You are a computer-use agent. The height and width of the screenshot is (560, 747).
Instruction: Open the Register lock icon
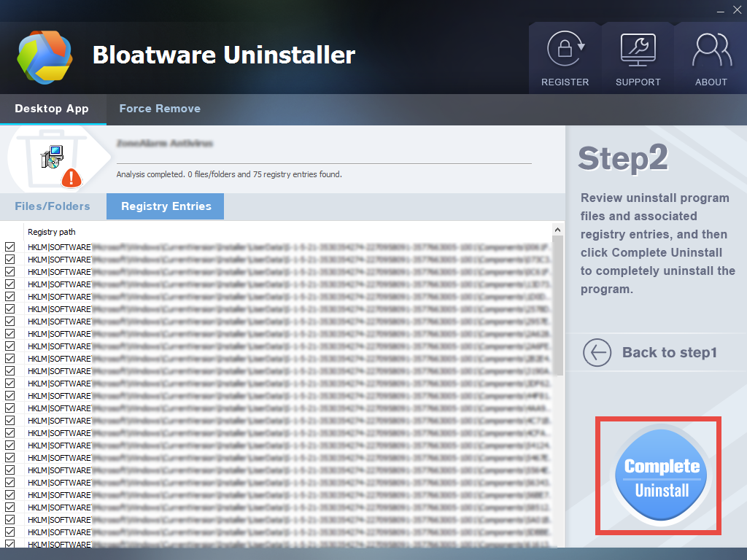pos(565,51)
